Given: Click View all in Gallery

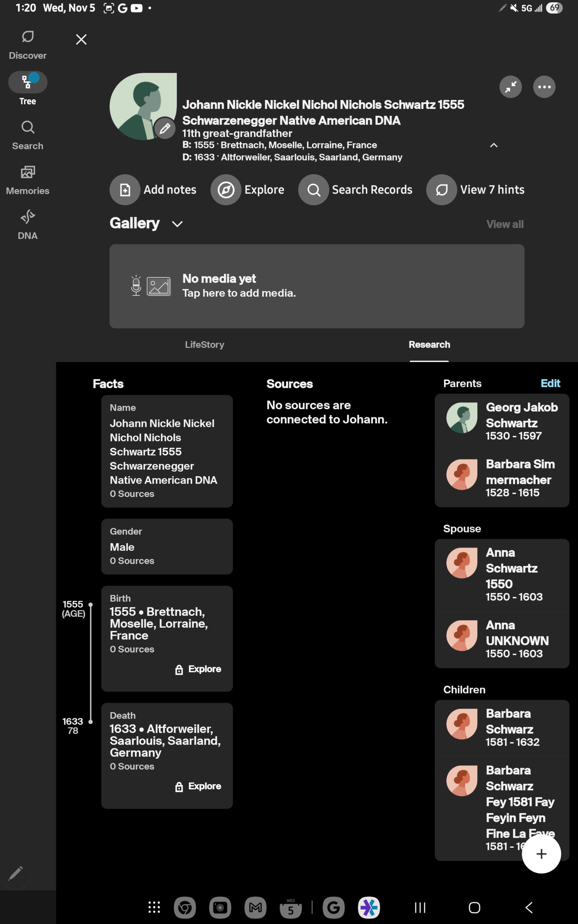Looking at the screenshot, I should point(505,224).
